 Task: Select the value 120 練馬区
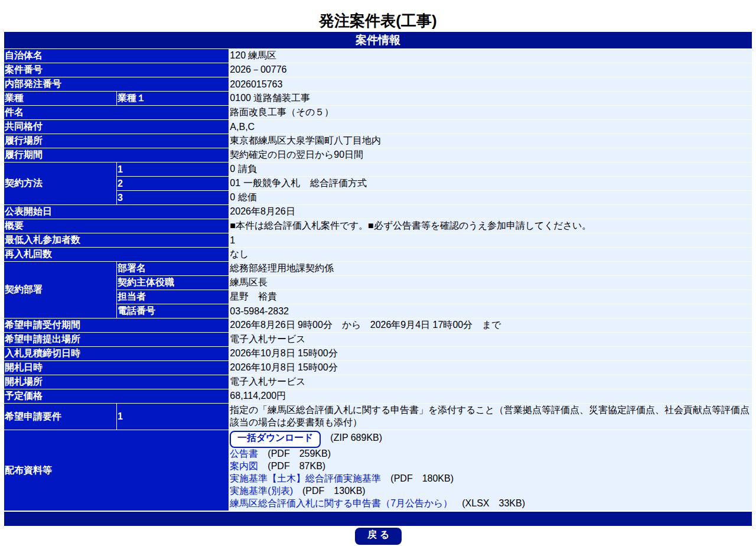pyautogui.click(x=253, y=56)
